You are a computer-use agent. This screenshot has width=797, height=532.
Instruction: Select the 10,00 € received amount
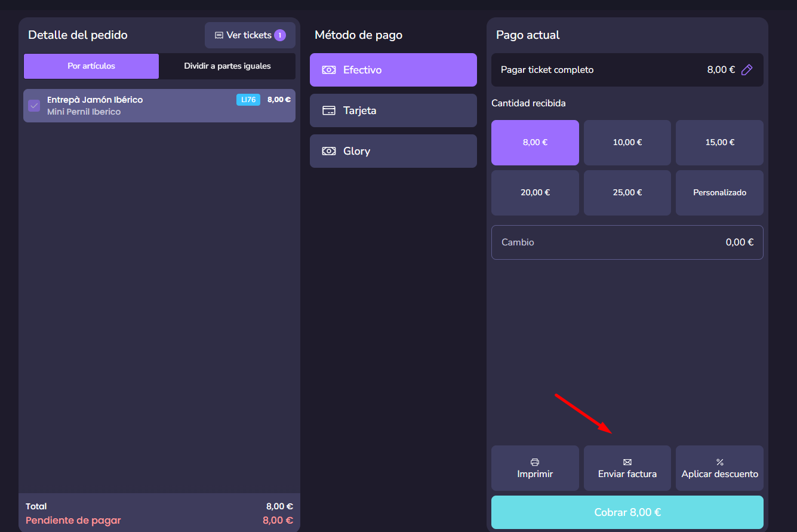click(627, 143)
